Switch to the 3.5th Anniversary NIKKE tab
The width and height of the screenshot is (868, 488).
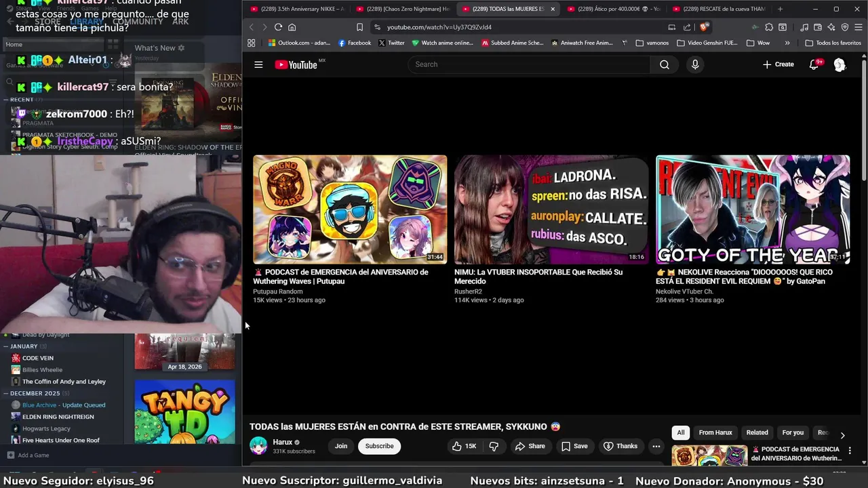(297, 9)
